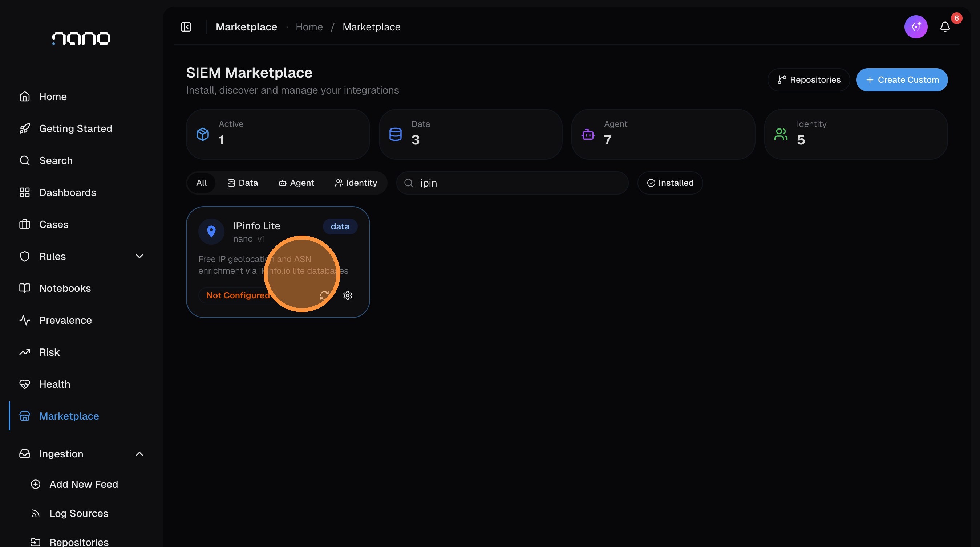Collapse the Ingestion section chevron
This screenshot has height=547, width=980.
(x=139, y=454)
